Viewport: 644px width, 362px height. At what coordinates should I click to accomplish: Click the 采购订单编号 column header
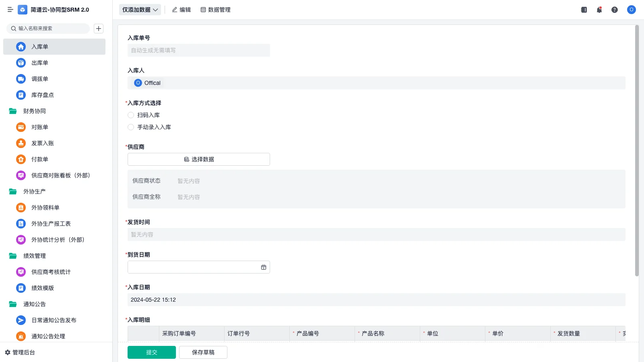click(x=192, y=333)
